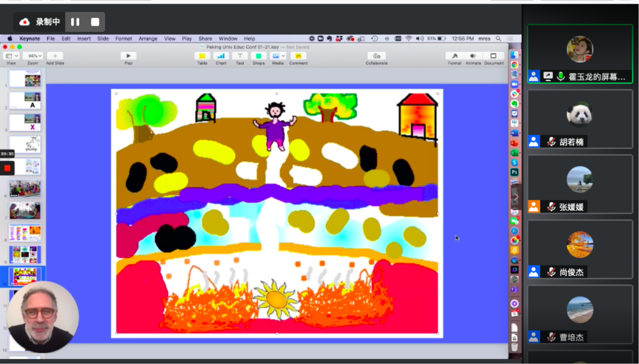Expand the Media dropdown menu

tap(283, 56)
